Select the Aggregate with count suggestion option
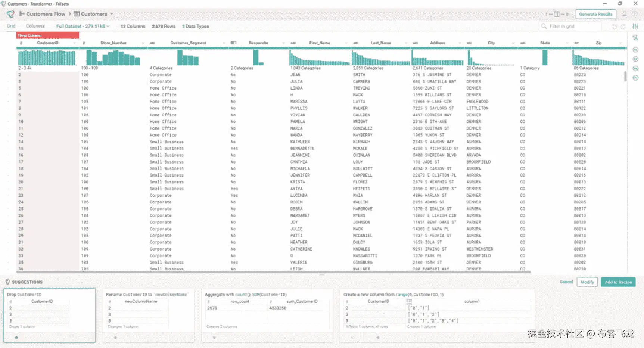This screenshot has width=644, height=348. [x=214, y=337]
